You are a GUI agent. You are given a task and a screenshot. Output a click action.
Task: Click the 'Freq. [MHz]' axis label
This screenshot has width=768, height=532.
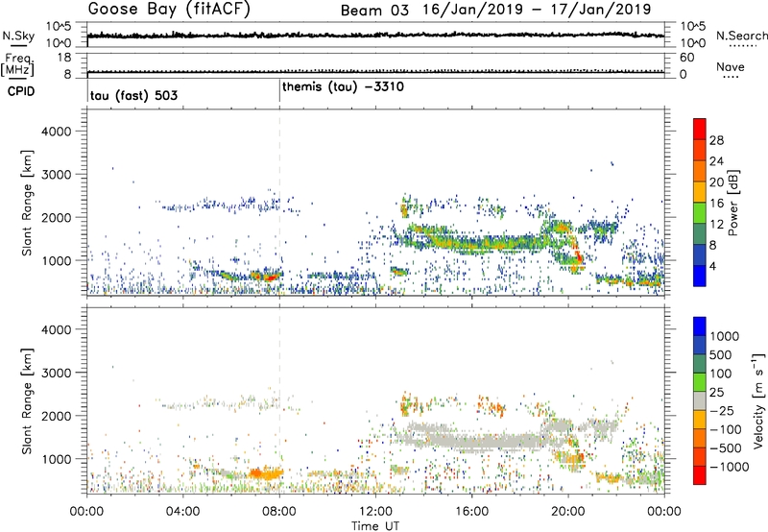pyautogui.click(x=17, y=65)
